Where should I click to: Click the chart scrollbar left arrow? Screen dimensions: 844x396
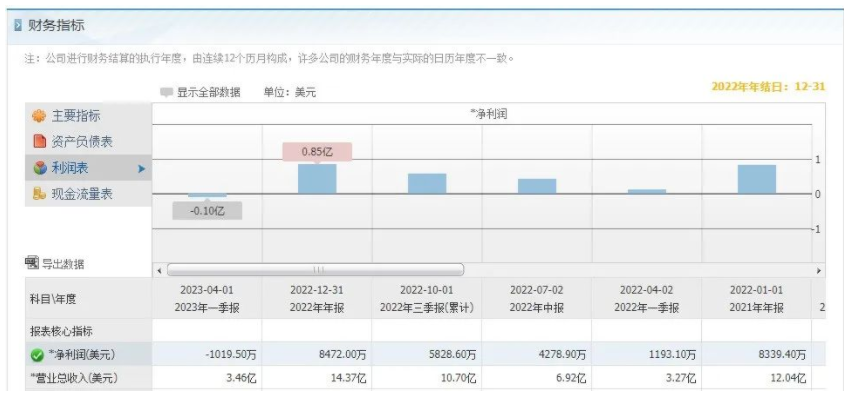(159, 270)
